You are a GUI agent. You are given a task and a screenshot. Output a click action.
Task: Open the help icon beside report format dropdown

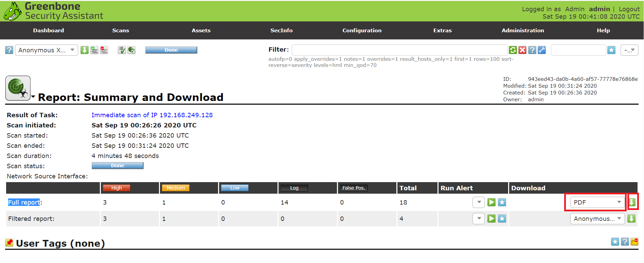coord(9,50)
